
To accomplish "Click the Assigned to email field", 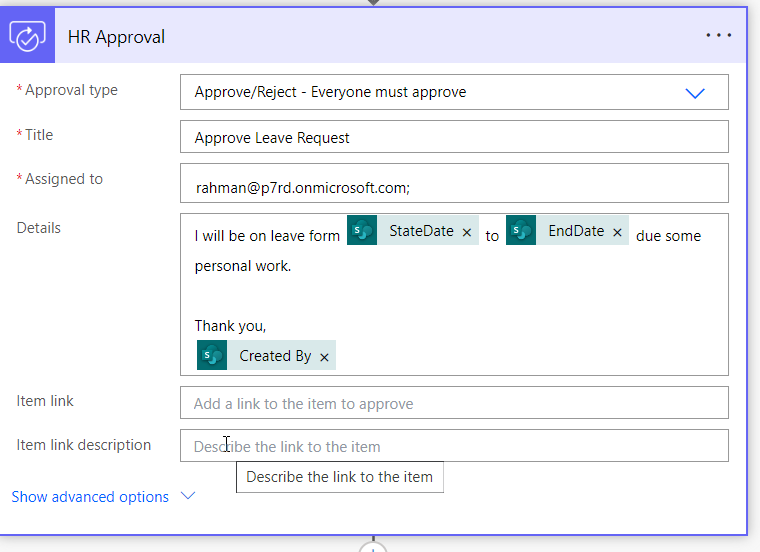I will [454, 183].
